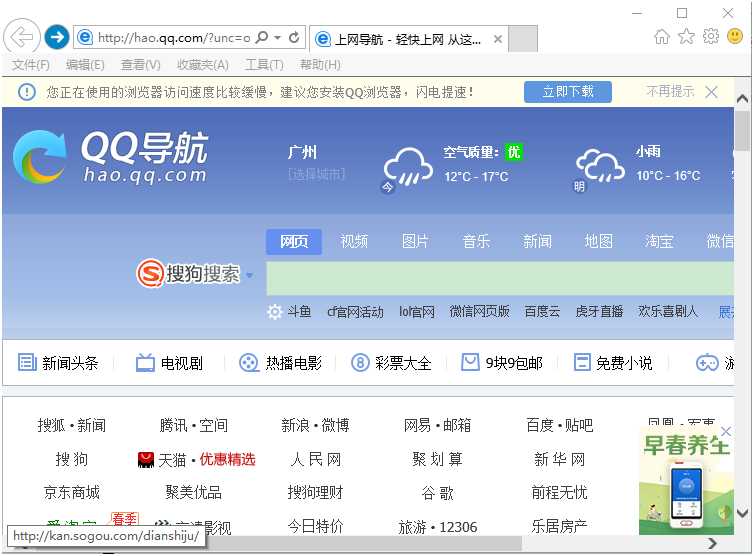Image resolution: width=754 pixels, height=556 pixels.
Task: Click the 9块9包邮 shopping icon
Action: [x=470, y=362]
